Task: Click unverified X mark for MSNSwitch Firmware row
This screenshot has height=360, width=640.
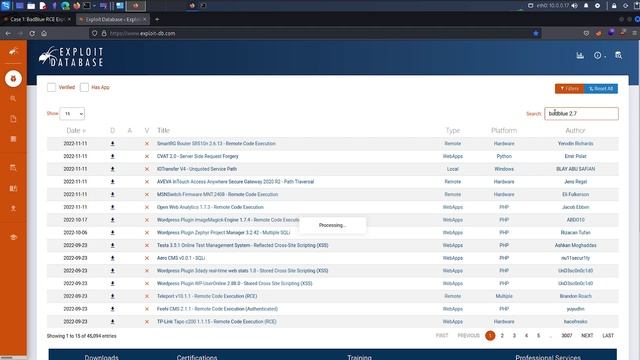Action: 147,195
